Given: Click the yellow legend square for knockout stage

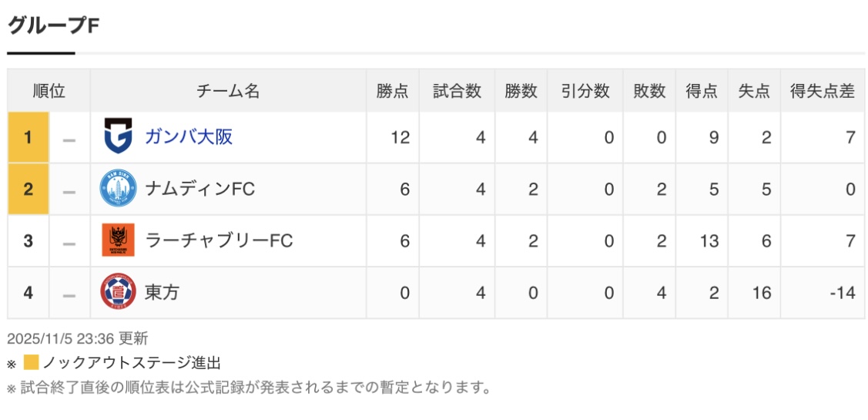Looking at the screenshot, I should pyautogui.click(x=31, y=363).
